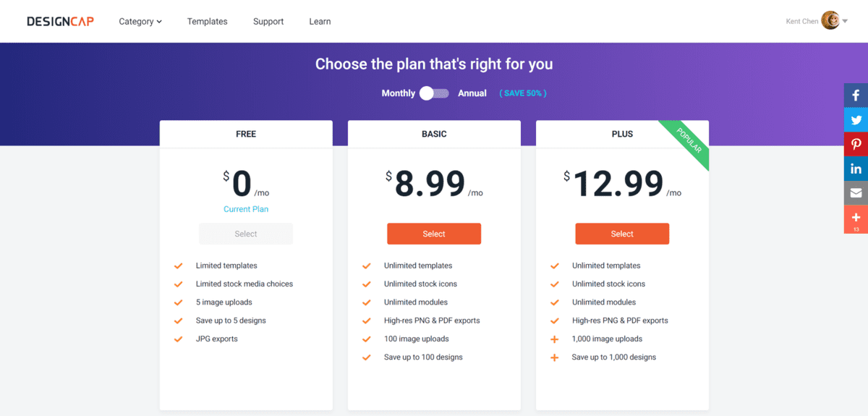Open the Category dropdown menu

click(140, 22)
